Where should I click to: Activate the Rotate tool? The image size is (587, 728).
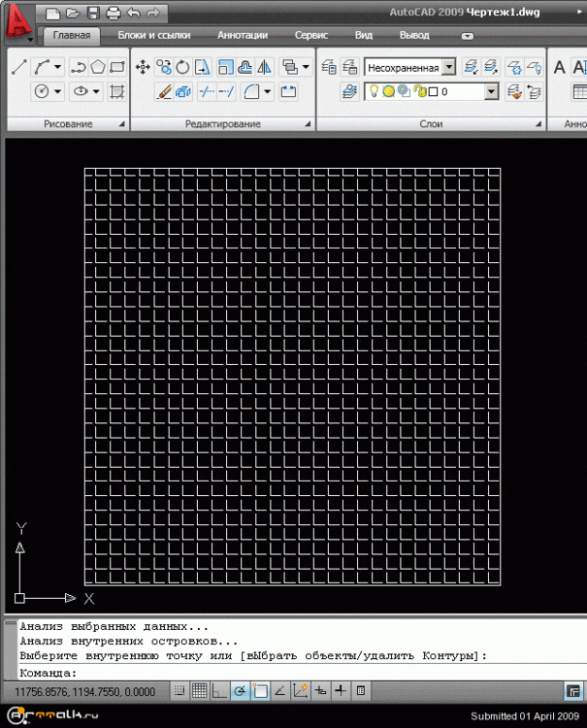(x=182, y=67)
